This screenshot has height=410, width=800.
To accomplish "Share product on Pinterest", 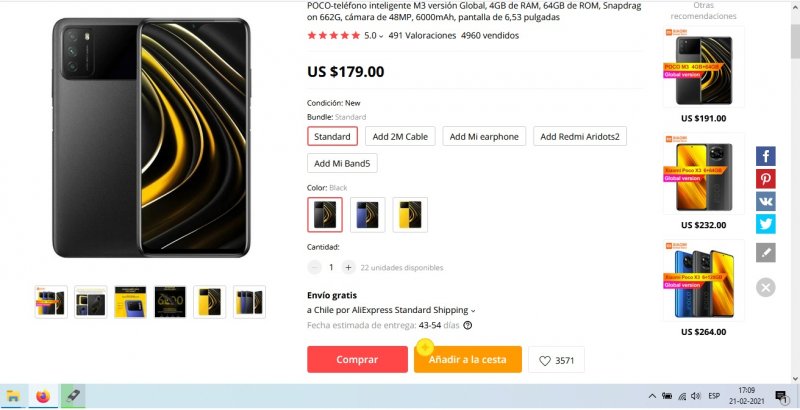I will coord(765,178).
